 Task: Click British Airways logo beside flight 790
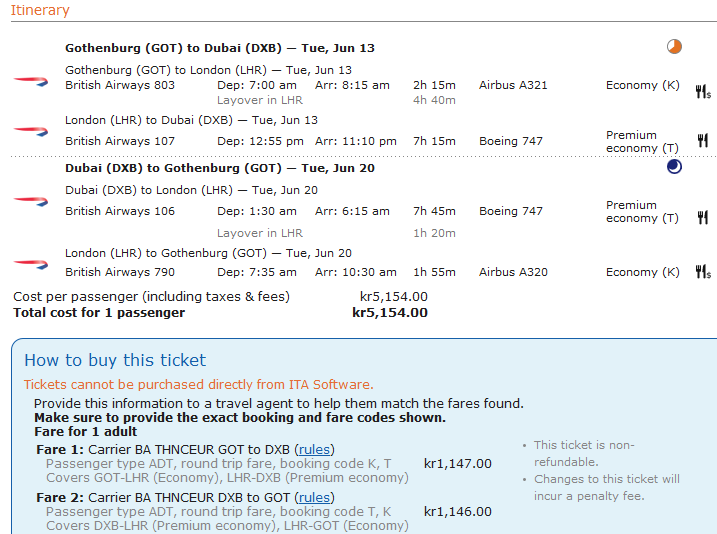click(x=31, y=264)
